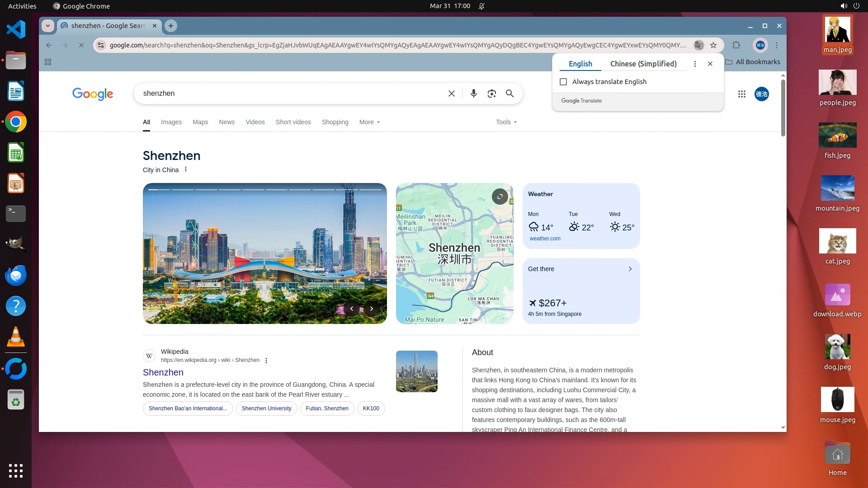Launch Thunderbird from the dock
Screen dimensions: 868x488
tap(16, 275)
